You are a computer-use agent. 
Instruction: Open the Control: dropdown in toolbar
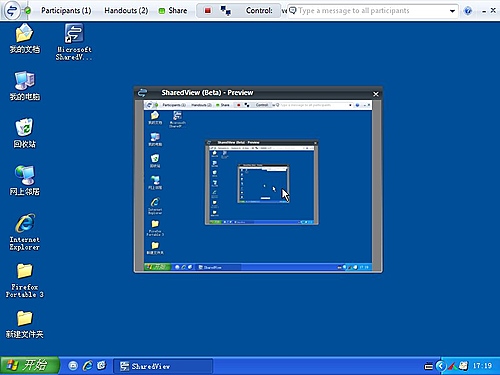(259, 11)
